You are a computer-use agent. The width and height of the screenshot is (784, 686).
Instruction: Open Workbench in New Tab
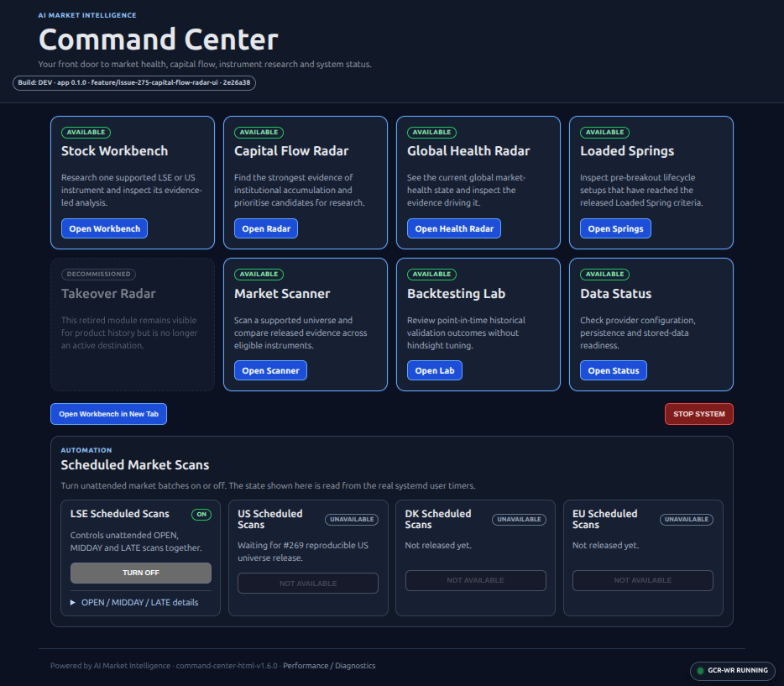pos(108,414)
